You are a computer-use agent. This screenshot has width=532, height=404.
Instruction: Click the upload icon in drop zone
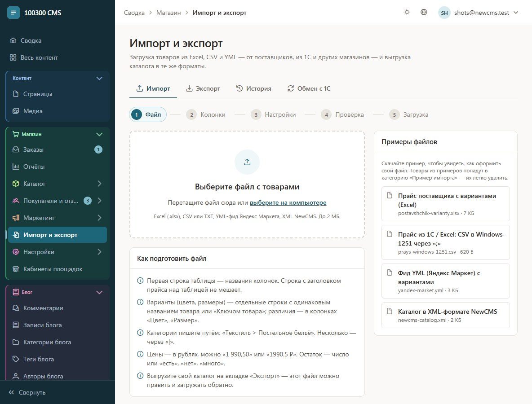(x=247, y=162)
